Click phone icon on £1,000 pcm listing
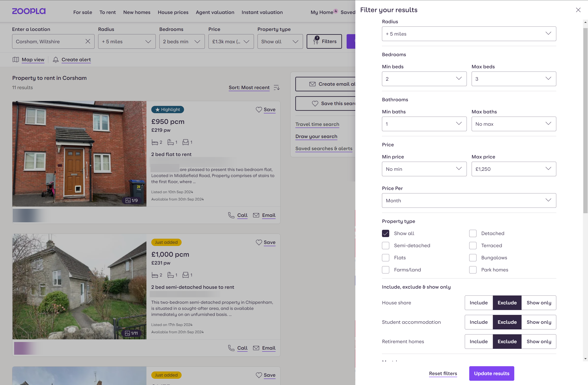Image resolution: width=588 pixels, height=385 pixels. pyautogui.click(x=231, y=348)
